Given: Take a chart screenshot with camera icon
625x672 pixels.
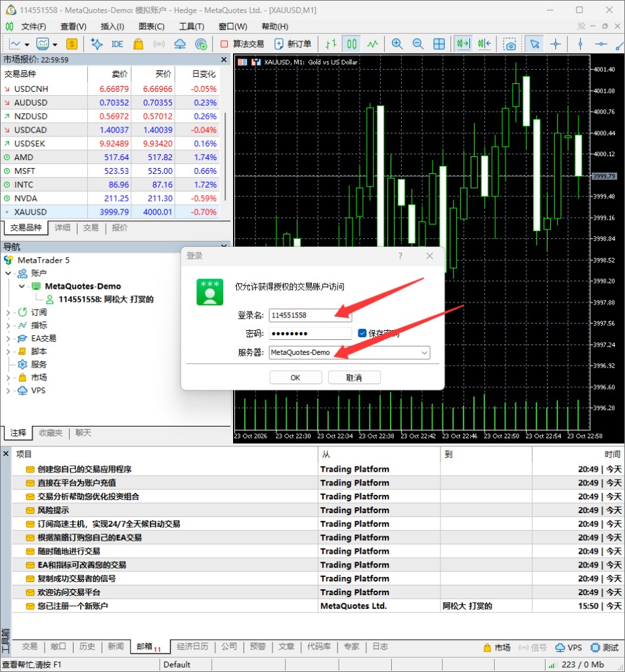Looking at the screenshot, I should click(509, 44).
